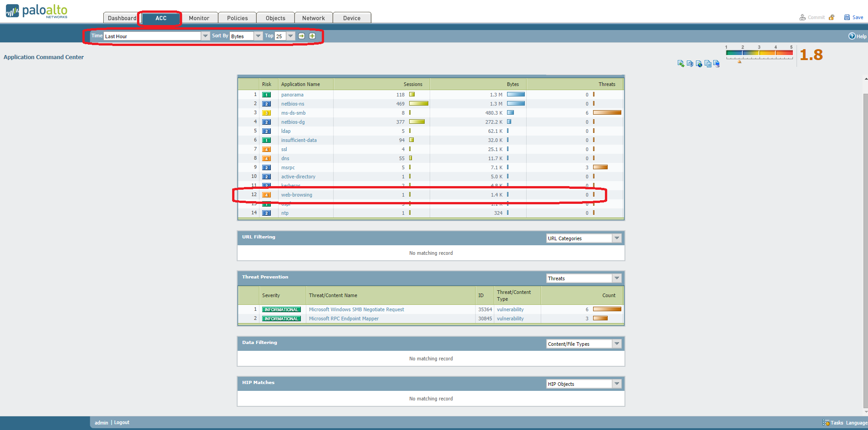Click risk badge 4 for web-browsing

point(267,195)
